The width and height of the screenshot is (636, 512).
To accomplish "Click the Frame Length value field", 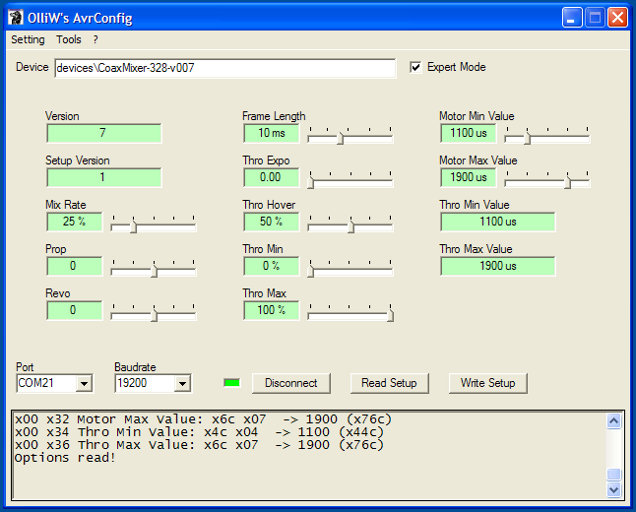I will [271, 133].
